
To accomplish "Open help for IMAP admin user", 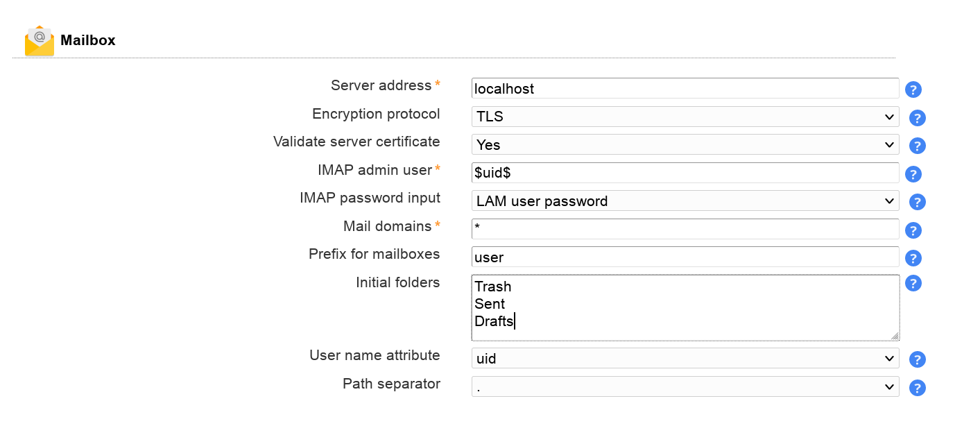I will pyautogui.click(x=913, y=174).
